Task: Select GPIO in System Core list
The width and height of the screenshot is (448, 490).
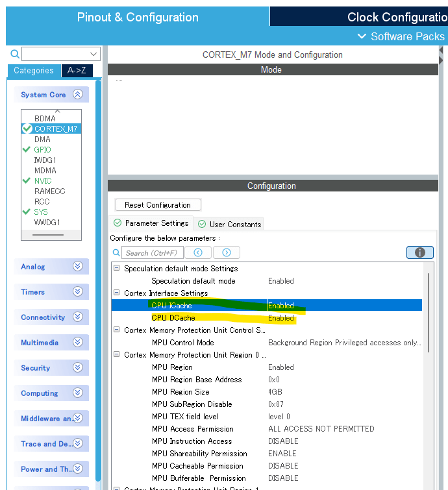Action: (42, 150)
